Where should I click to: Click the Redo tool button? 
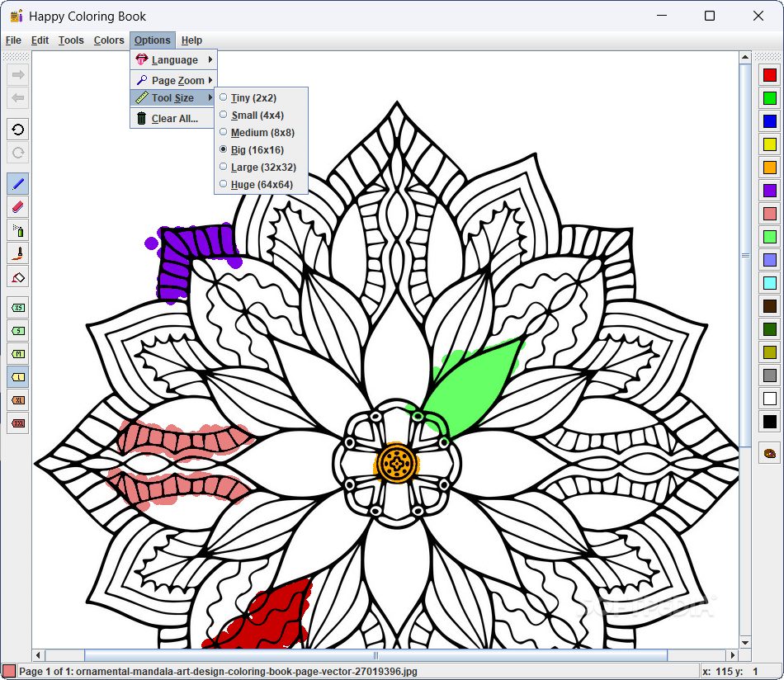tap(18, 153)
